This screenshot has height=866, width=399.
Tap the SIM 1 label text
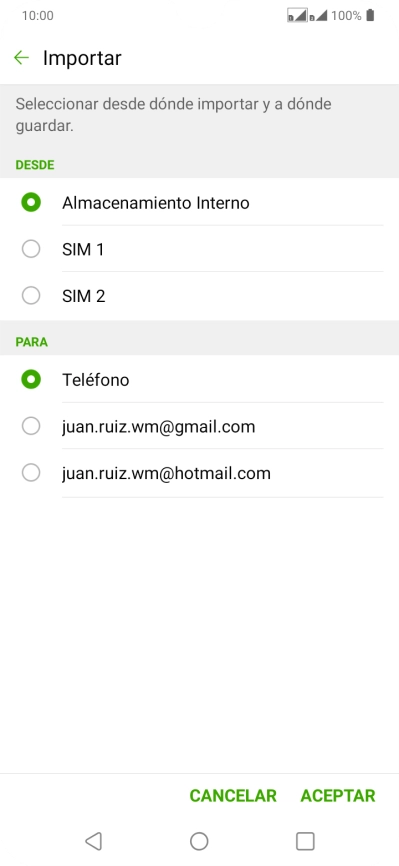click(x=83, y=250)
